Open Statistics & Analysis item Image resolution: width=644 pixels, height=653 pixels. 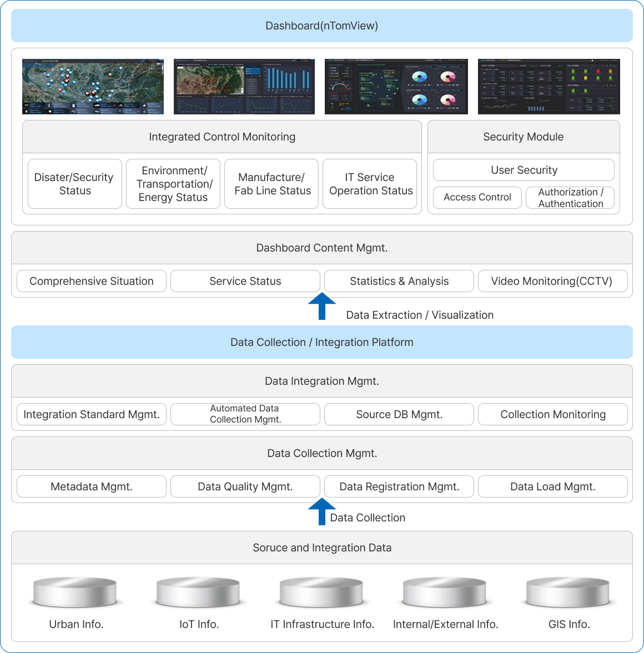coord(399,281)
